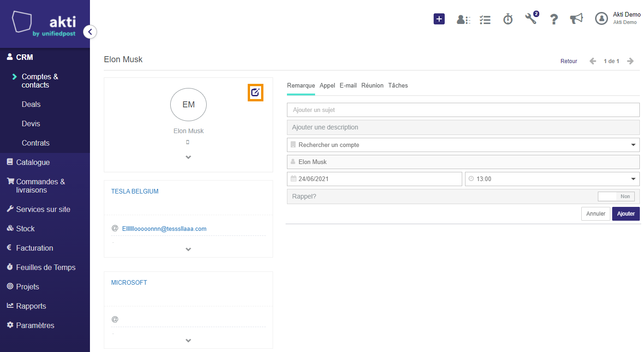Image resolution: width=644 pixels, height=352 pixels.
Task: Open the question mark help icon
Action: 554,19
